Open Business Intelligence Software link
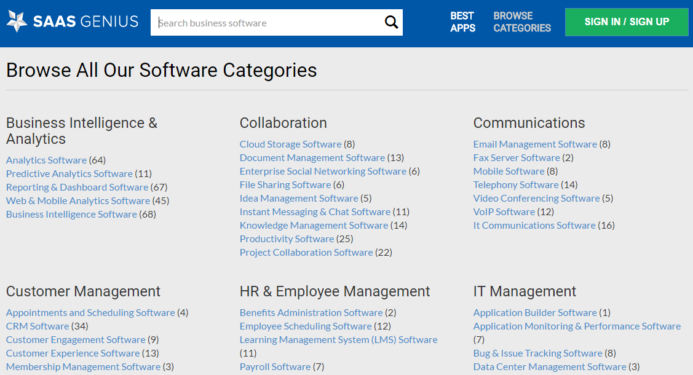693x375 pixels. tap(72, 214)
